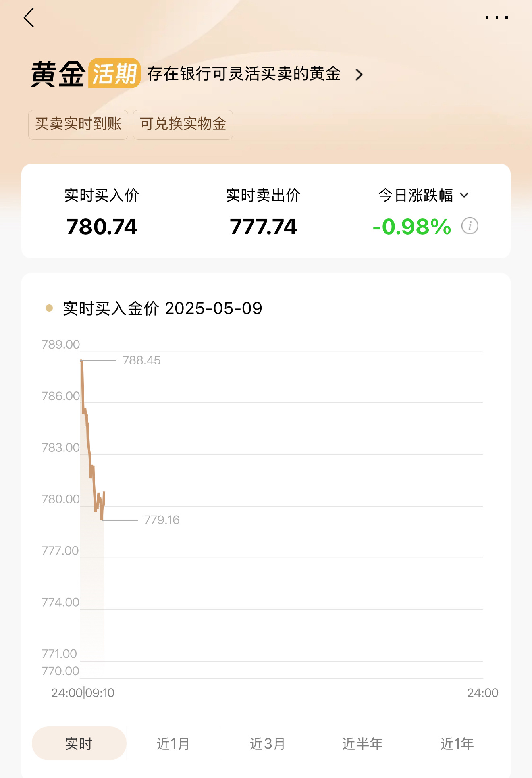Viewport: 532px width, 778px height.
Task: Tap the info icon beside -0.98%
Action: coord(470,226)
